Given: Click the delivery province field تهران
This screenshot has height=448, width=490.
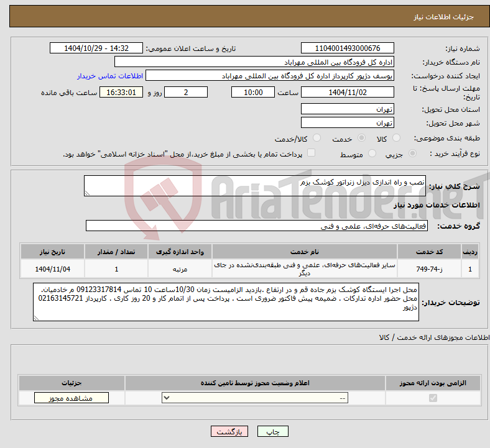Looking at the screenshot, I should pos(347,109).
